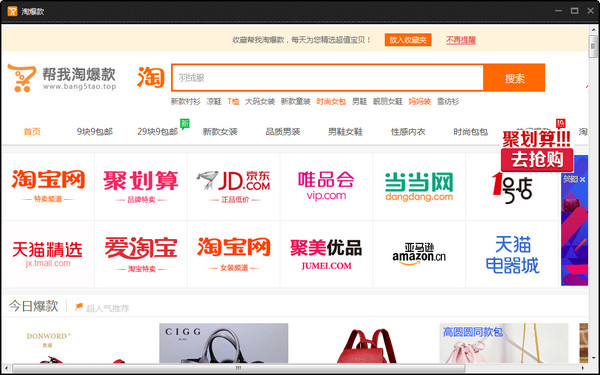600x375 pixels.
Task: Select the 首页 navigation tab
Action: pos(32,132)
